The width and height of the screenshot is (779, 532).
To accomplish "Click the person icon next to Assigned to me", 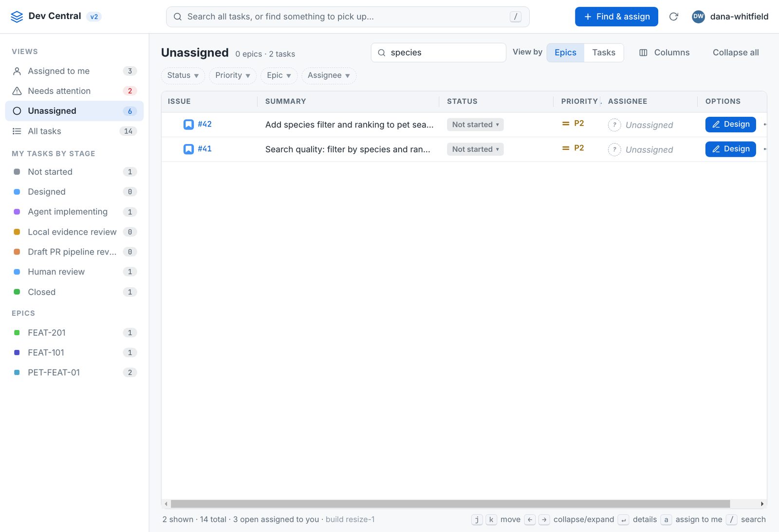I will point(17,71).
